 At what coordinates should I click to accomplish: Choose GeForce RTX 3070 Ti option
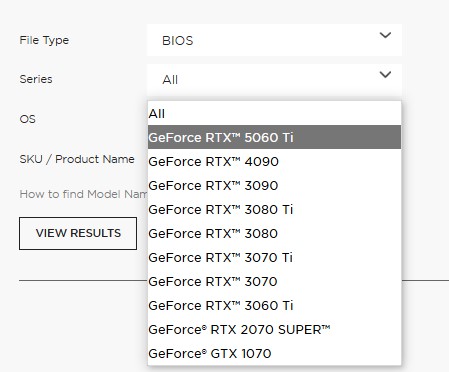click(x=274, y=258)
